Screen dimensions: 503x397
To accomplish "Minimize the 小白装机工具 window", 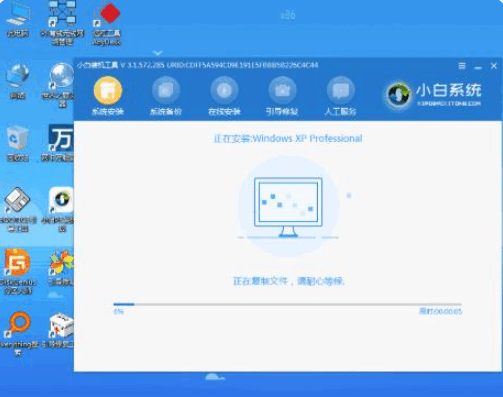I will tap(478, 67).
